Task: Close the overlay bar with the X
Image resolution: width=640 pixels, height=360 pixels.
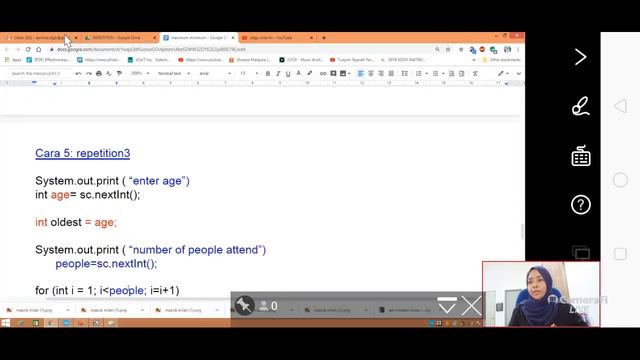Action: [x=471, y=306]
